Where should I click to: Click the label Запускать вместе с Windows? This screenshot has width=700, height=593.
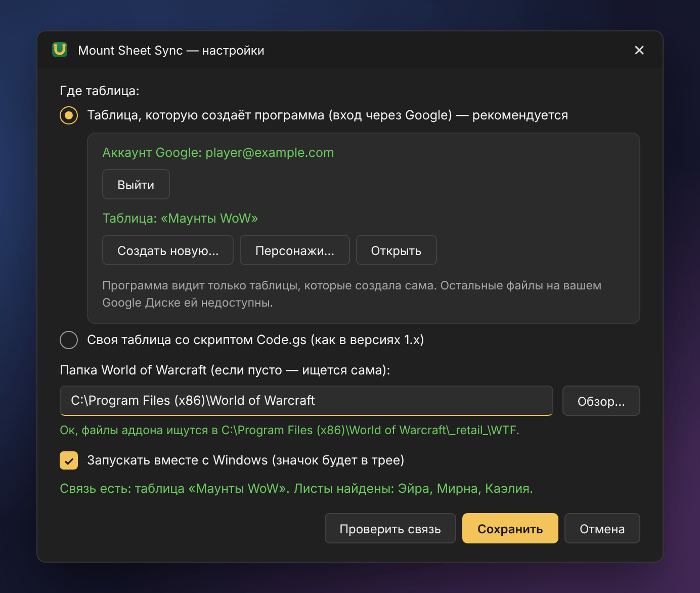pyautogui.click(x=246, y=460)
